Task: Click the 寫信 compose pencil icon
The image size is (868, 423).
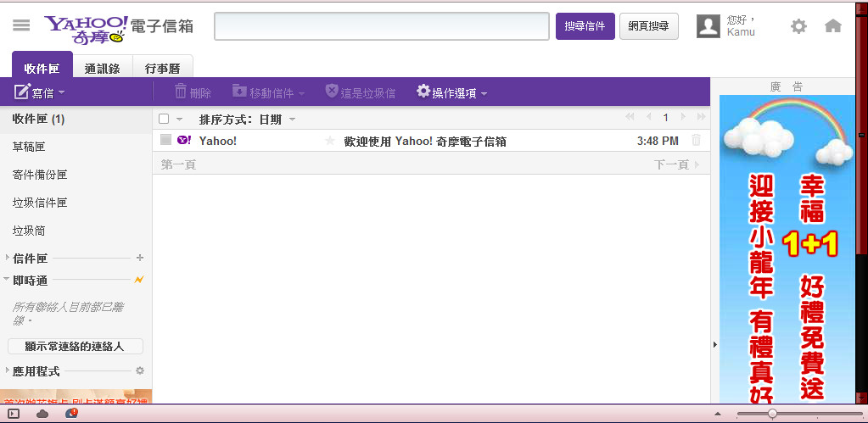Action: point(21,92)
